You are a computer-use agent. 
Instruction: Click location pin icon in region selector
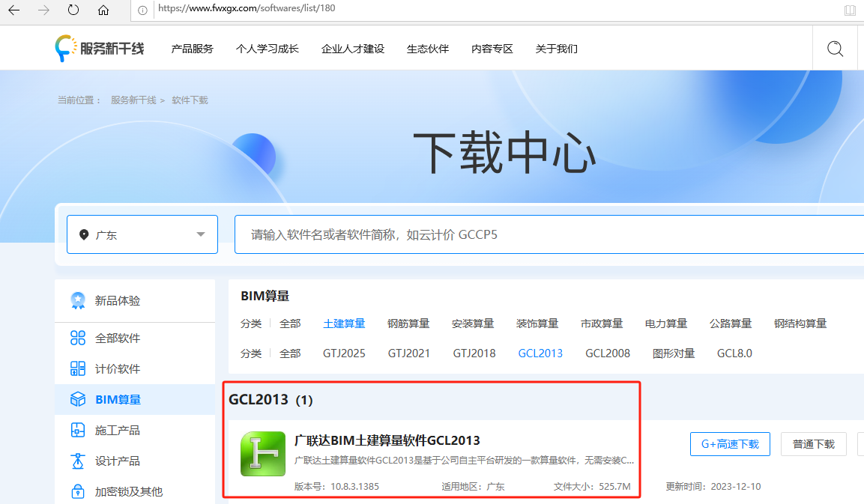(x=84, y=234)
